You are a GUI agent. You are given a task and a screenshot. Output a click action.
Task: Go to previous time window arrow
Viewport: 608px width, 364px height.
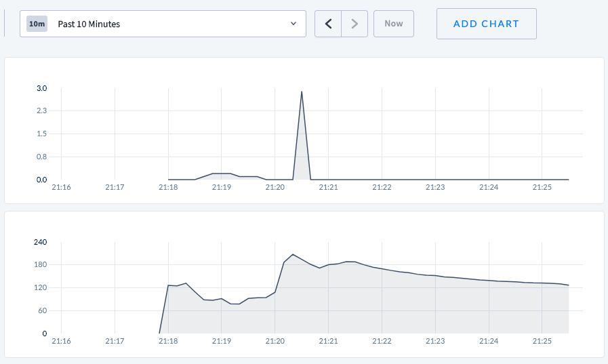click(328, 24)
